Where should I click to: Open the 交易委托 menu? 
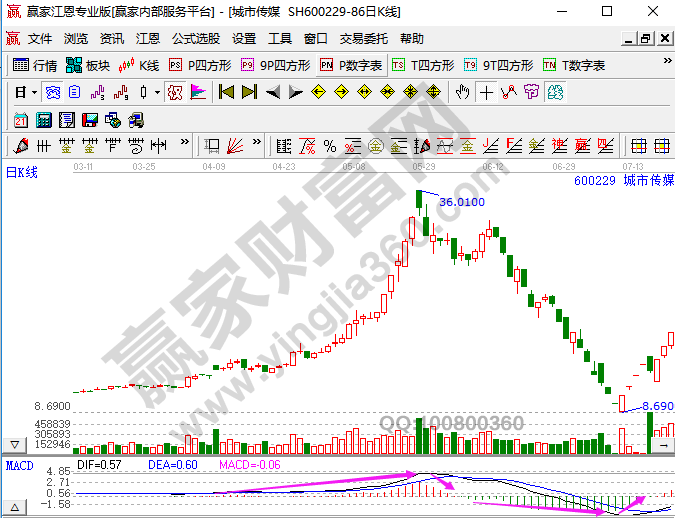click(x=364, y=39)
